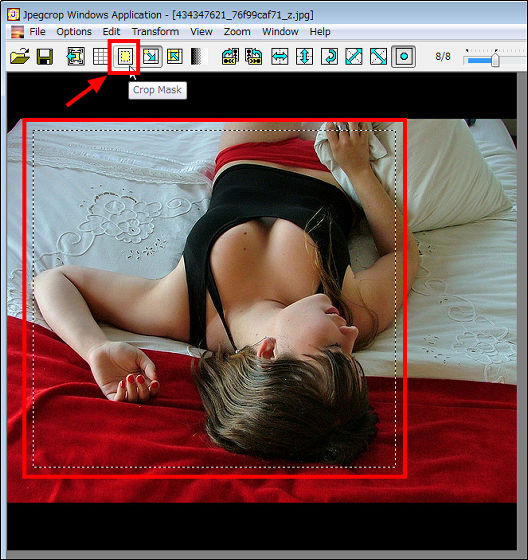
Task: Click the Open file folder icon
Action: point(20,56)
